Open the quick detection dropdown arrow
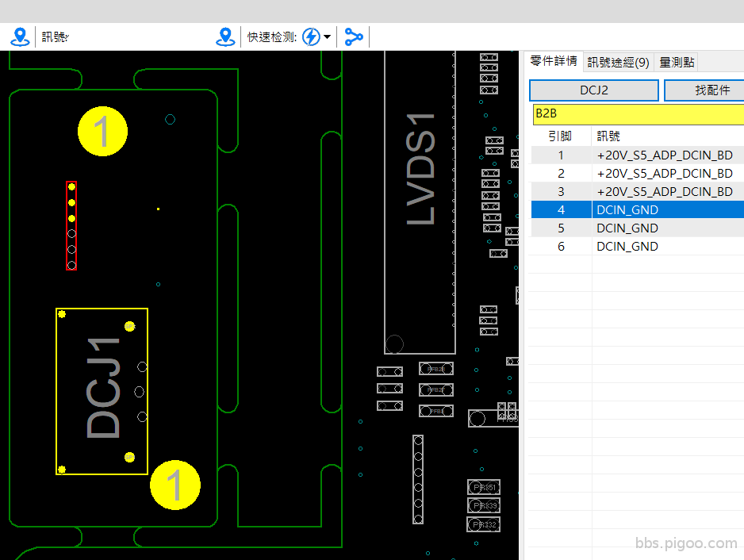The height and width of the screenshot is (560, 744). (x=327, y=36)
